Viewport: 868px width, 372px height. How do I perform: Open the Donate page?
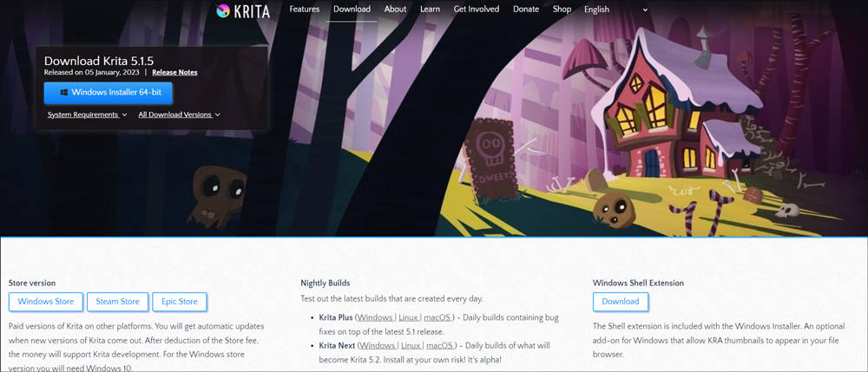point(526,9)
